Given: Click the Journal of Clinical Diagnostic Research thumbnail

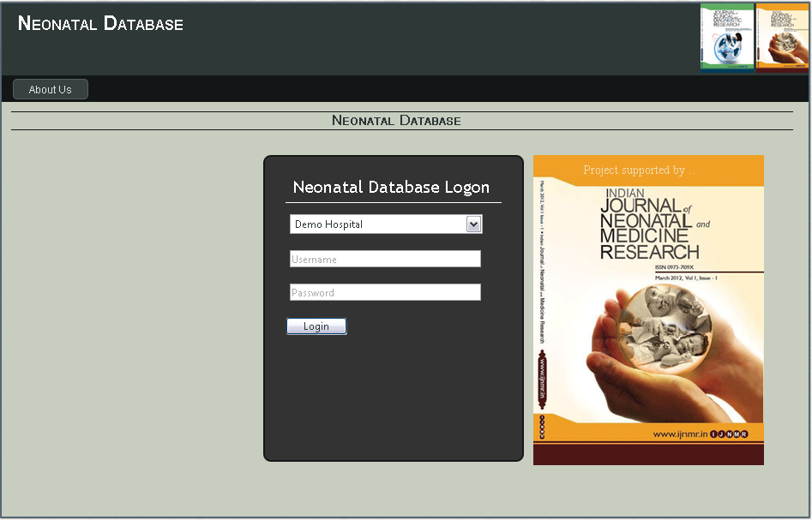Looking at the screenshot, I should coord(727,37).
